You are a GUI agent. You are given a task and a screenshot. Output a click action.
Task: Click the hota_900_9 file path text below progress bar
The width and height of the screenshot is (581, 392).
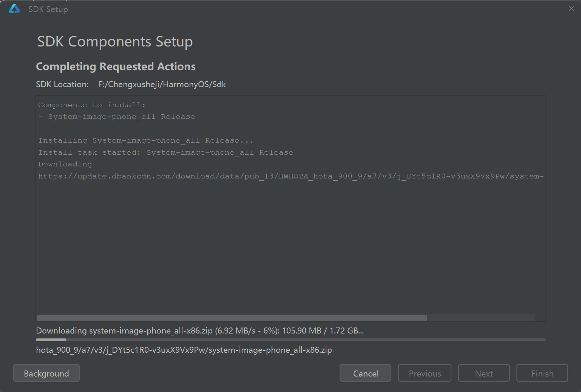[x=184, y=350]
